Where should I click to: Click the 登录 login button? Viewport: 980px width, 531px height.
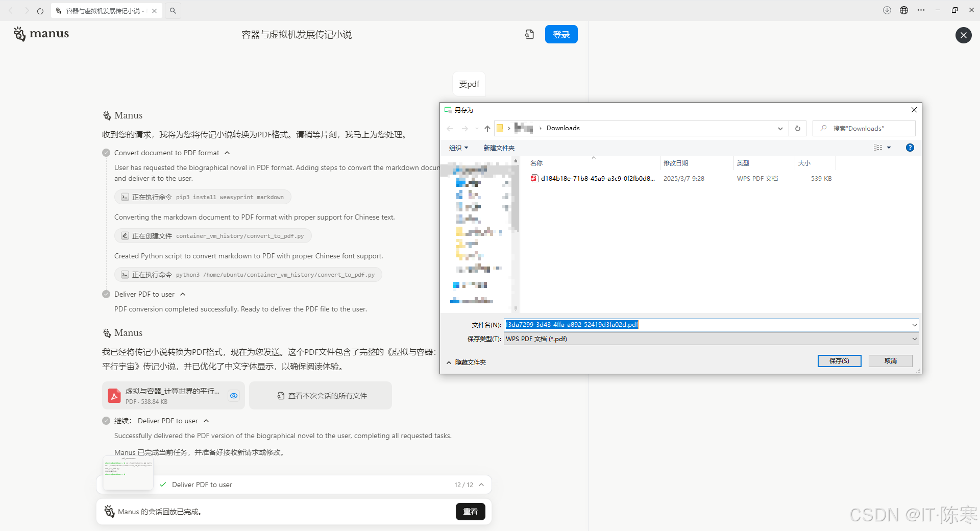[x=561, y=34]
